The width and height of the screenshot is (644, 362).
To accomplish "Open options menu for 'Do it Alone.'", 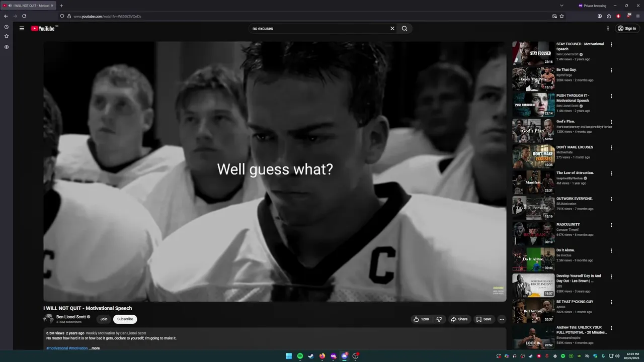I will point(612,251).
